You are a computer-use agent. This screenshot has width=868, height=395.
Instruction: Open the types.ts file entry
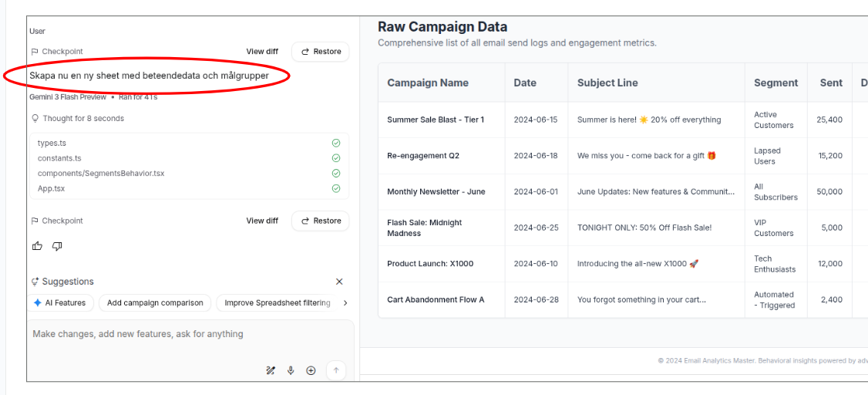coord(52,143)
